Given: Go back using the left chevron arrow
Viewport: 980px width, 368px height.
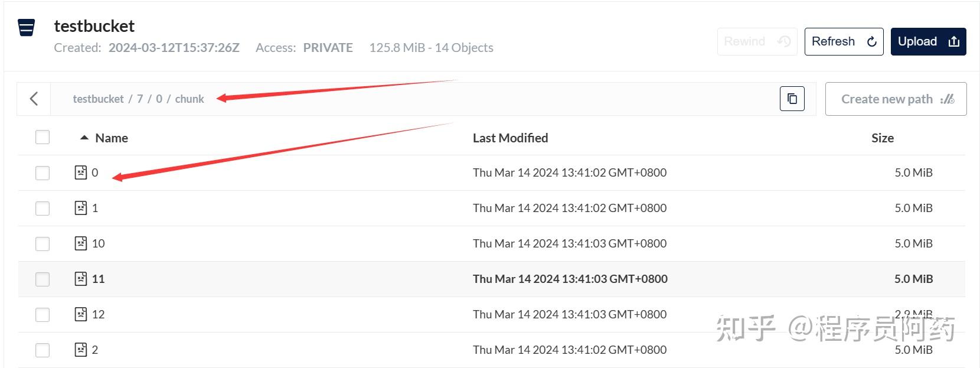Looking at the screenshot, I should [34, 99].
